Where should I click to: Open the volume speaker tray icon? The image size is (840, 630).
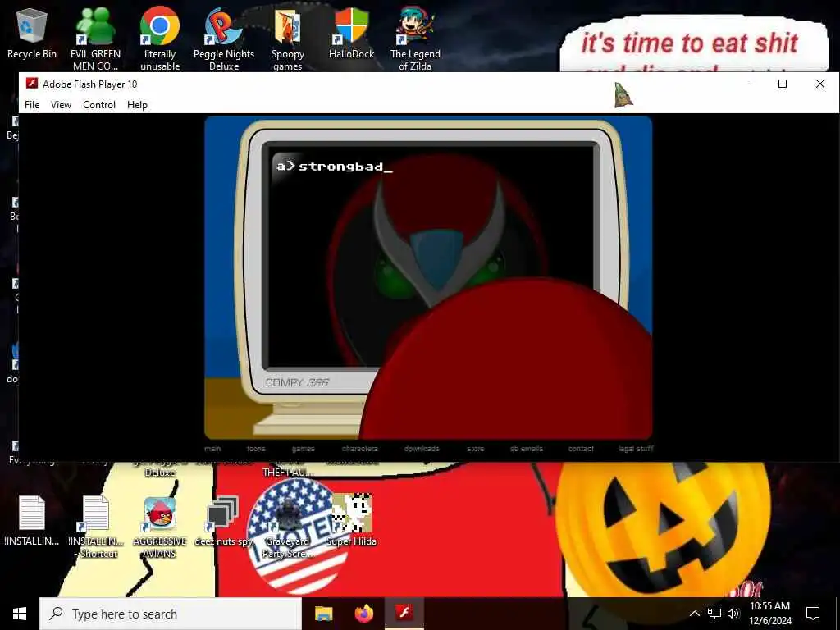pyautogui.click(x=733, y=614)
